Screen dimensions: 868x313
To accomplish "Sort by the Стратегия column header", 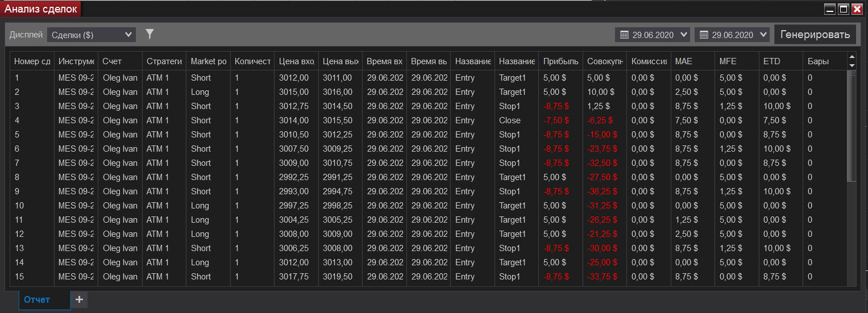I will (164, 61).
